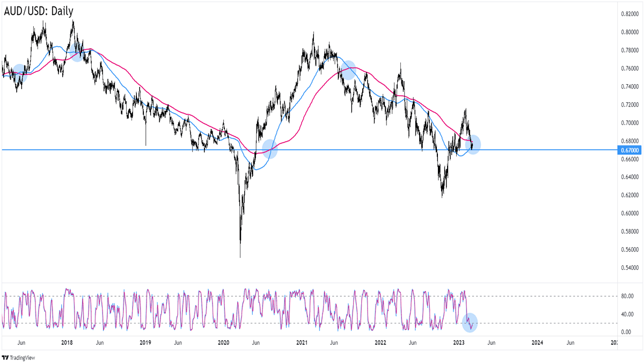Click the 0.56000 price axis label
Viewport: 644px width, 362px height.
pyautogui.click(x=630, y=250)
